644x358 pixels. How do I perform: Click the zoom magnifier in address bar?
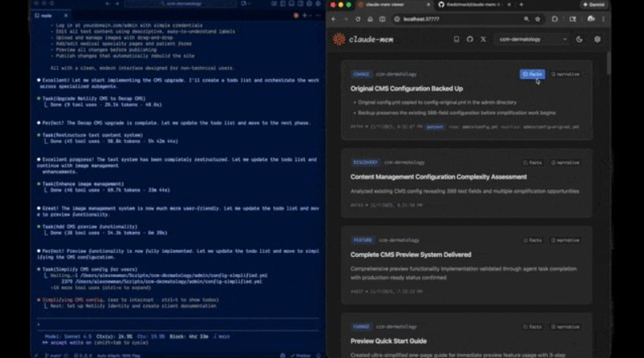(x=526, y=19)
